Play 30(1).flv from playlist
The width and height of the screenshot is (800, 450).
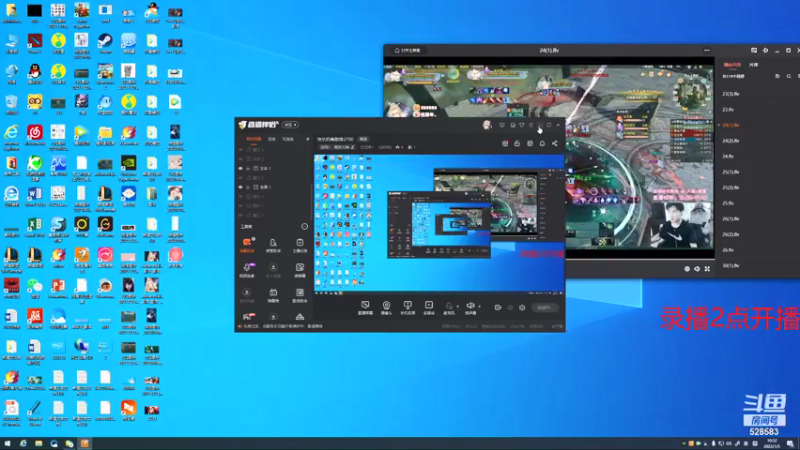pyautogui.click(x=731, y=265)
